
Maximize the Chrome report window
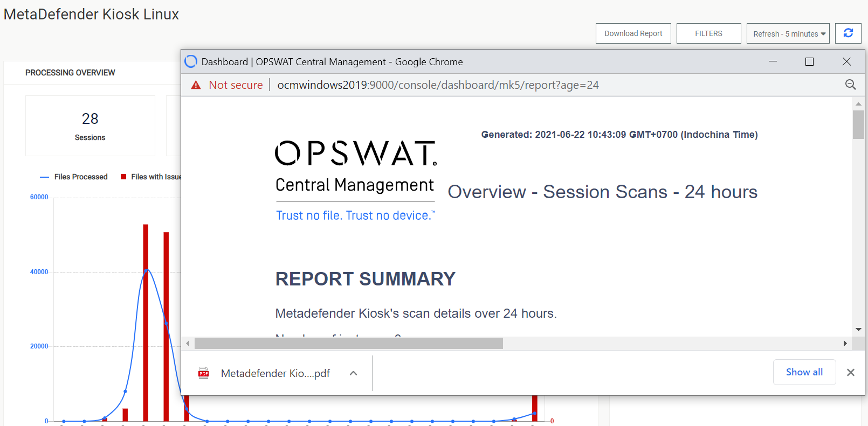[x=809, y=61]
